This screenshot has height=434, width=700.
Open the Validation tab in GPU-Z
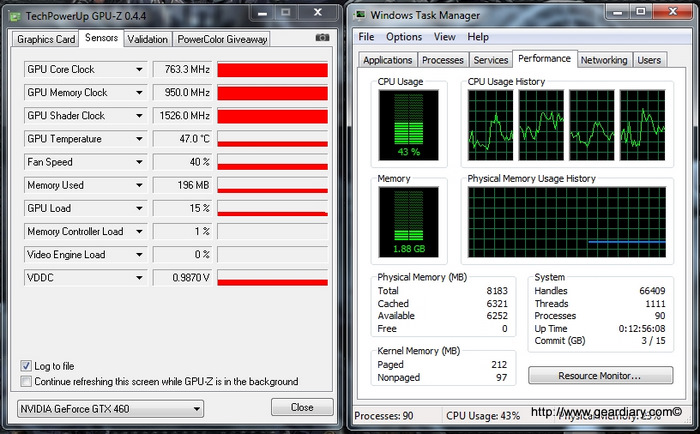(147, 39)
